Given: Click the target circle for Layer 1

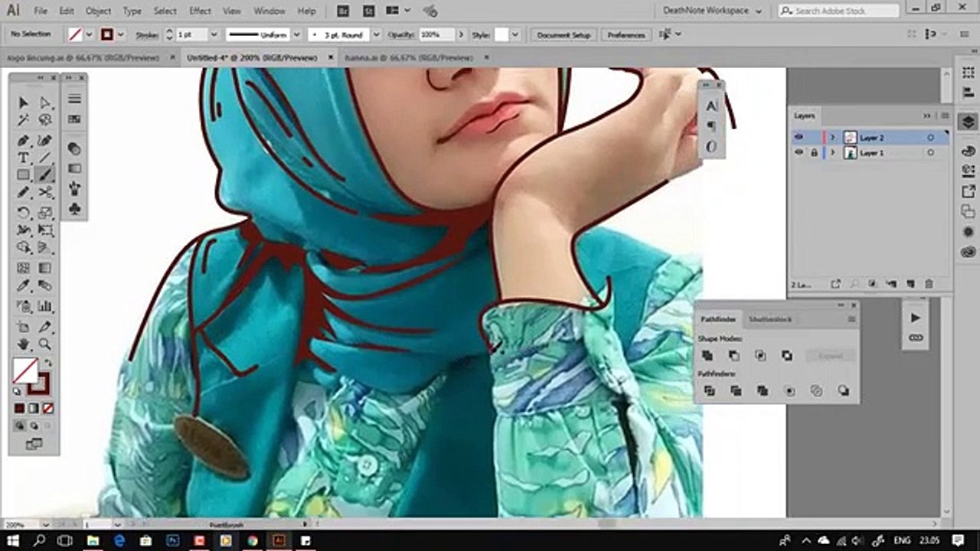Looking at the screenshot, I should 930,153.
